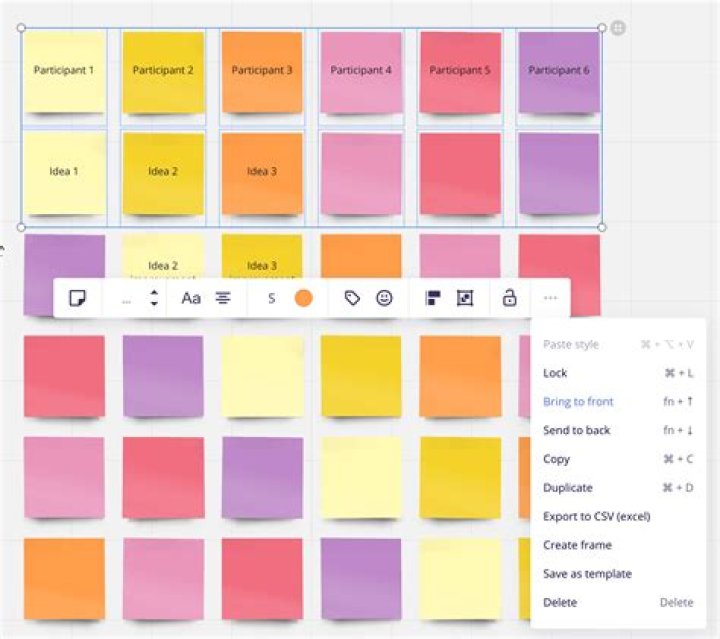The height and width of the screenshot is (639, 720).
Task: Select the Participant 1 sticky note
Action: pos(64,72)
